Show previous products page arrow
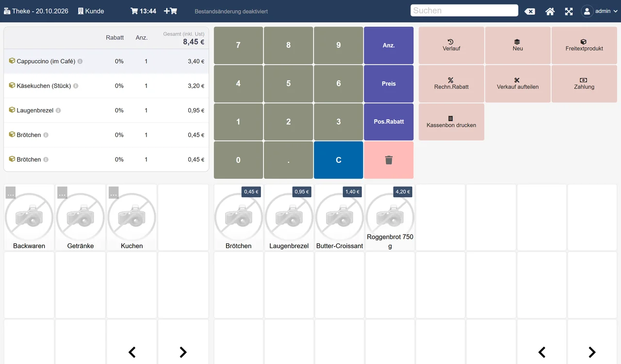 [x=542, y=352]
